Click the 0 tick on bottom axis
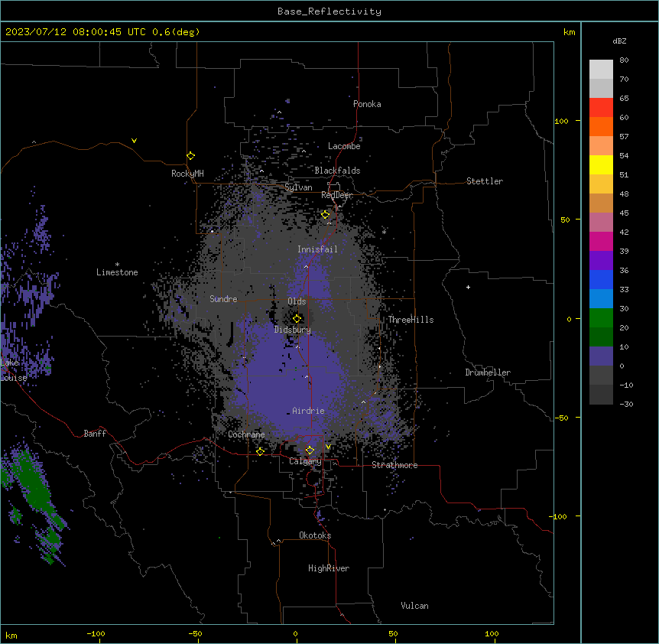 295,633
